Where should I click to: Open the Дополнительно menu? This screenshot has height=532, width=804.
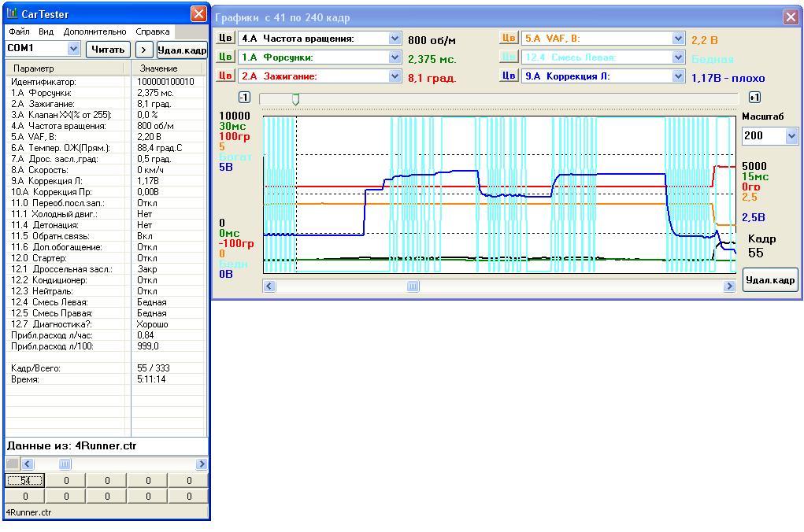click(x=95, y=31)
